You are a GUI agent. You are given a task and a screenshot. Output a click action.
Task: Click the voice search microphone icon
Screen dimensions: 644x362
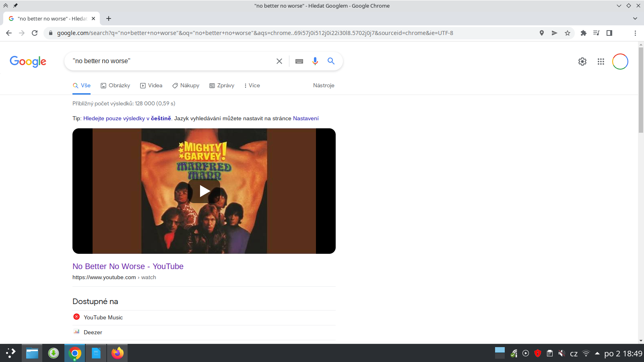tap(315, 61)
